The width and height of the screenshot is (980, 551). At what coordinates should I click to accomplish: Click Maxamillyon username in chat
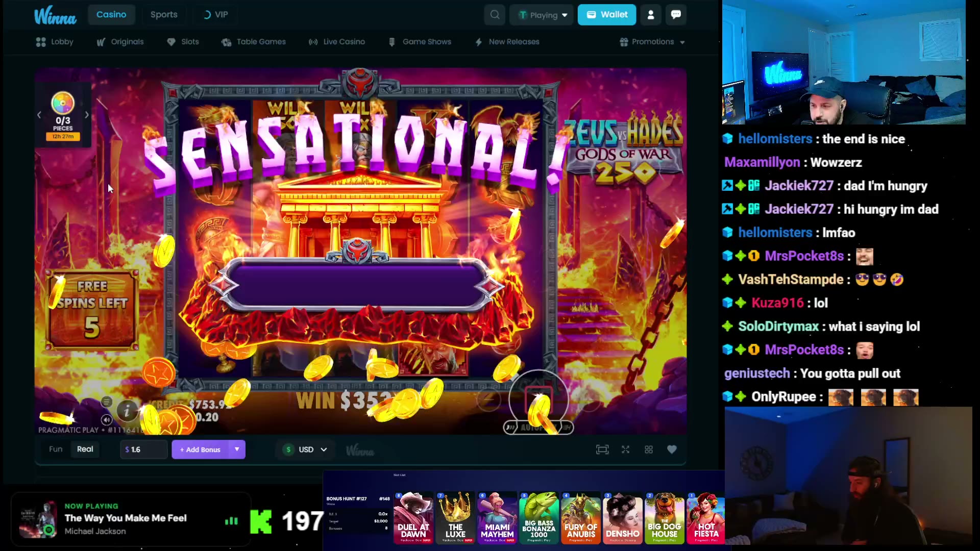tap(762, 162)
